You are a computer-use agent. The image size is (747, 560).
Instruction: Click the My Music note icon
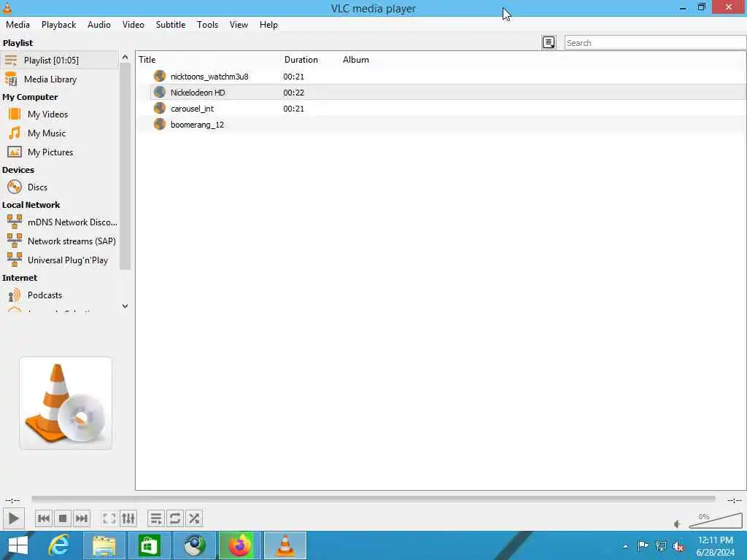pos(15,133)
